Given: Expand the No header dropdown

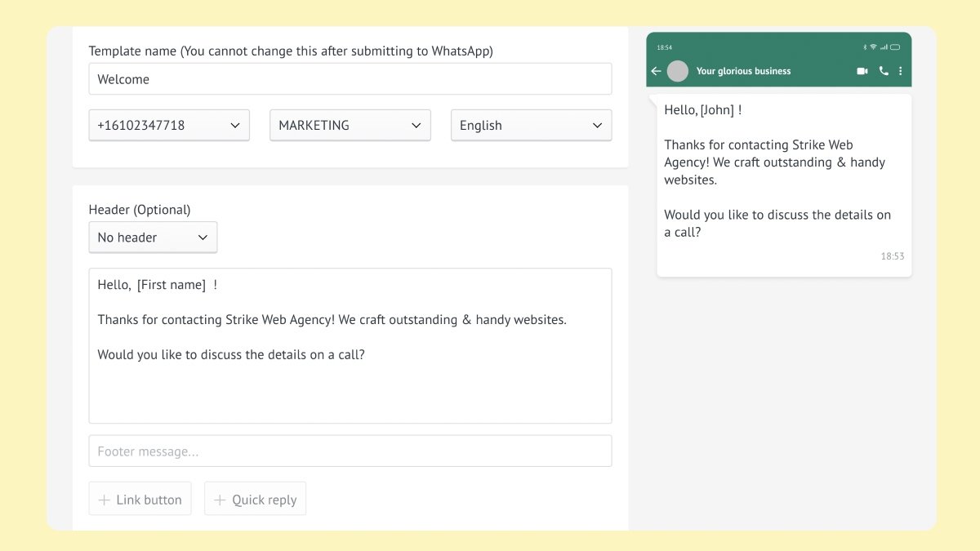Looking at the screenshot, I should click(152, 237).
